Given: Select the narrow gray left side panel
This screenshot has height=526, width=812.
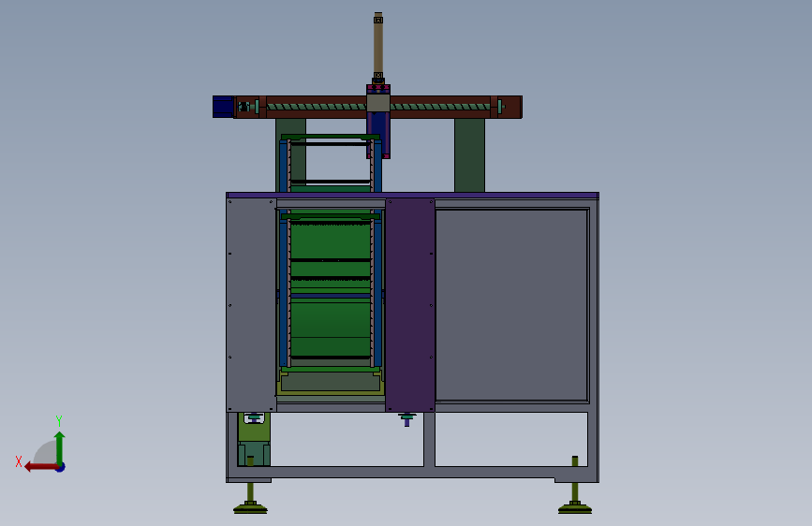Looking at the screenshot, I should (x=252, y=305).
